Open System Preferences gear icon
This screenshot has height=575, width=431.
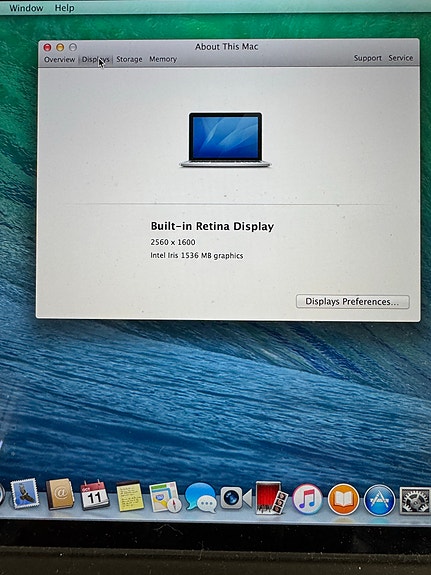(x=415, y=501)
